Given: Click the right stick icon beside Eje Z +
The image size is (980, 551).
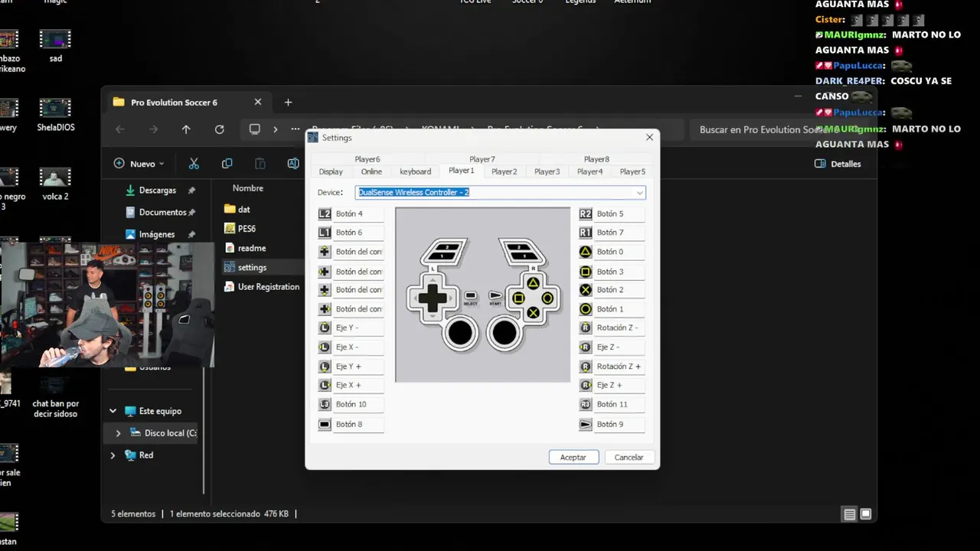Looking at the screenshot, I should [586, 385].
